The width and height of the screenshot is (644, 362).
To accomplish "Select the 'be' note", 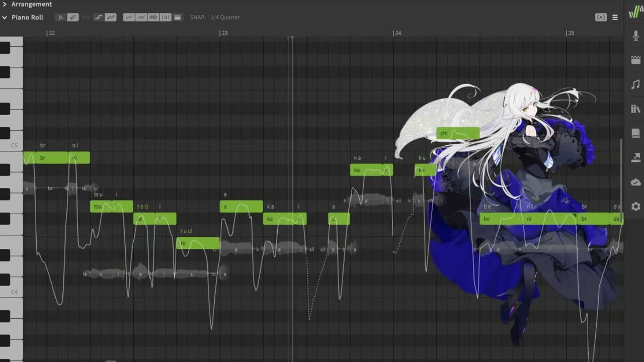I will pyautogui.click(x=501, y=219).
